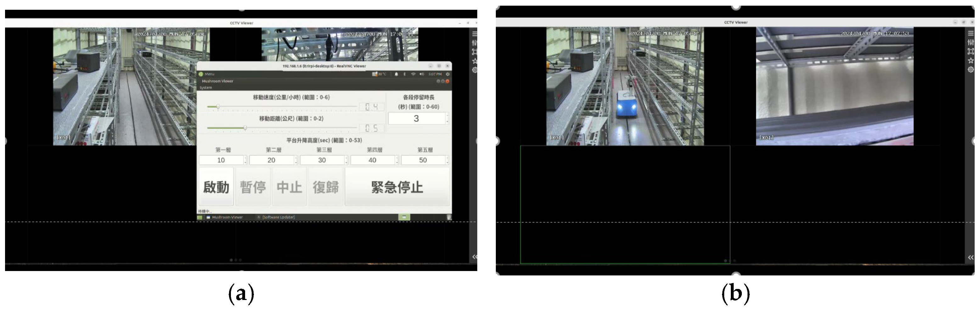Screen dimensions: 980x311
Task: Click Wi-Fi icon in the remote desktop panel
Action: pos(413,74)
